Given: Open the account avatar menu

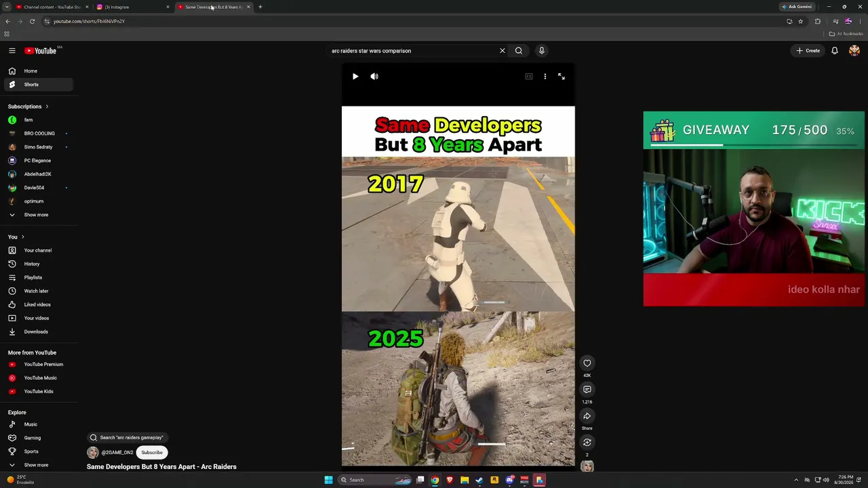Looking at the screenshot, I should [x=854, y=51].
